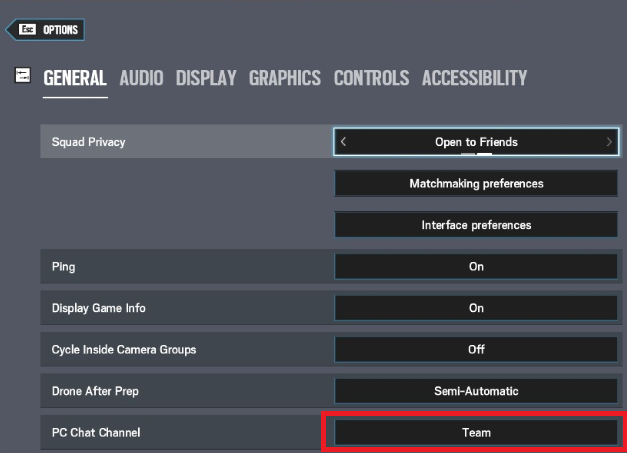Select the Open to Friends value
627x453 pixels.
pyautogui.click(x=476, y=142)
